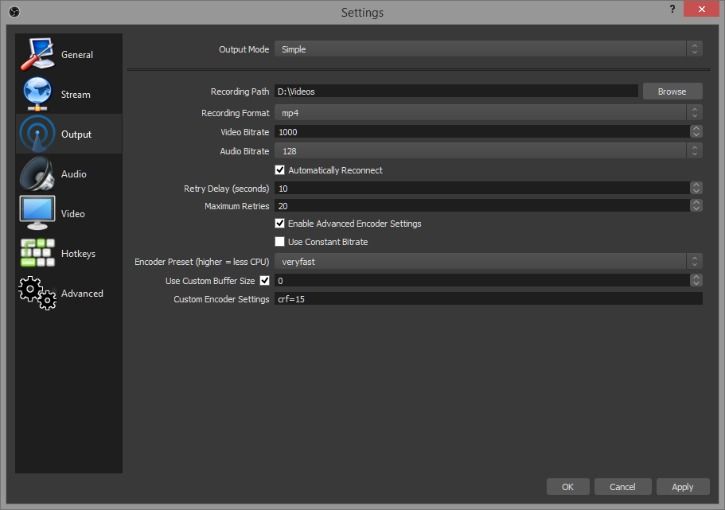
Task: Click the OBS logo in title bar
Action: click(14, 12)
